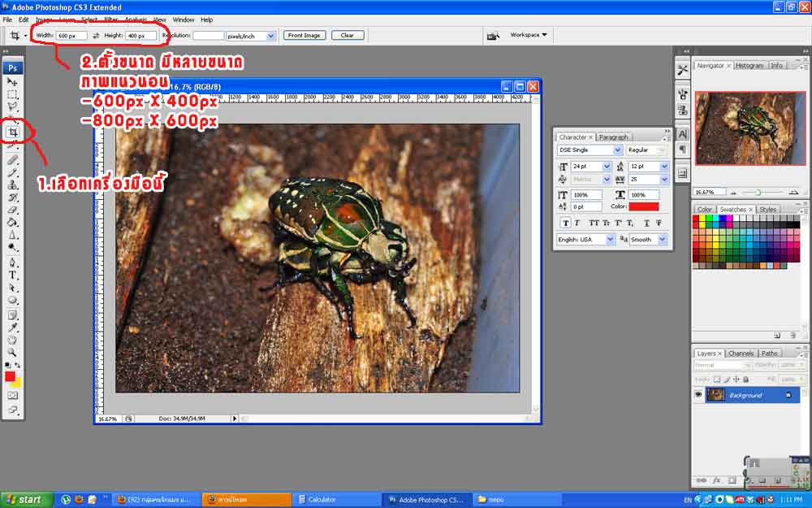Image resolution: width=812 pixels, height=508 pixels.
Task: Select the Zoom magnifier tool
Action: 13,352
